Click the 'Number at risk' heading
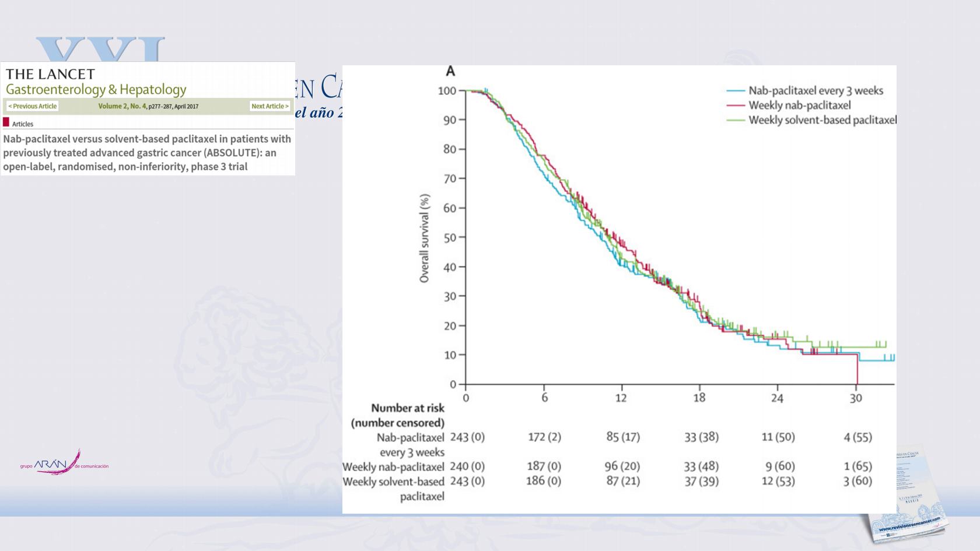The width and height of the screenshot is (980, 551). point(408,408)
